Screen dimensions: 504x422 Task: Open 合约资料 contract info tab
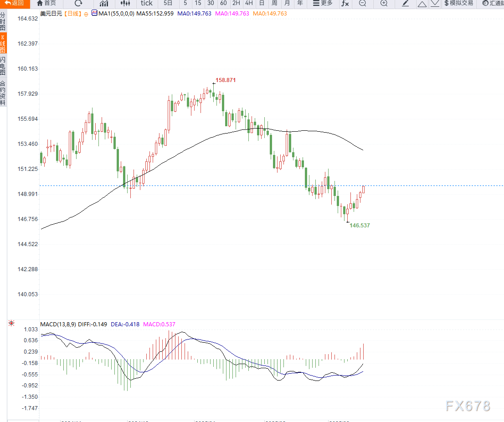click(3, 93)
